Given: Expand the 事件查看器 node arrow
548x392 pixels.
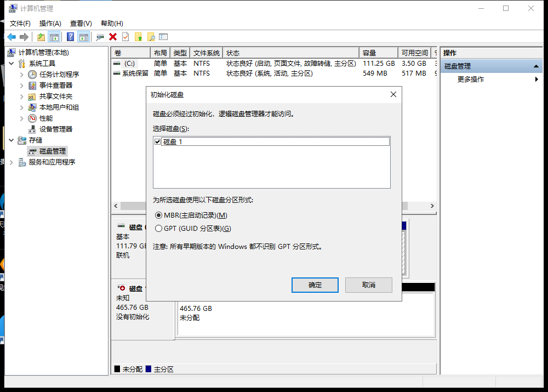Looking at the screenshot, I should pos(22,86).
